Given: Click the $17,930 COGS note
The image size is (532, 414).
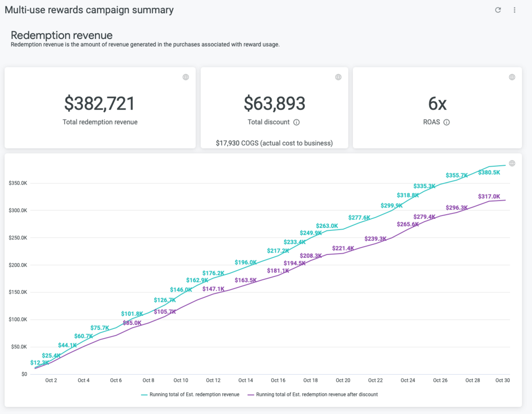Looking at the screenshot, I should pos(274,143).
